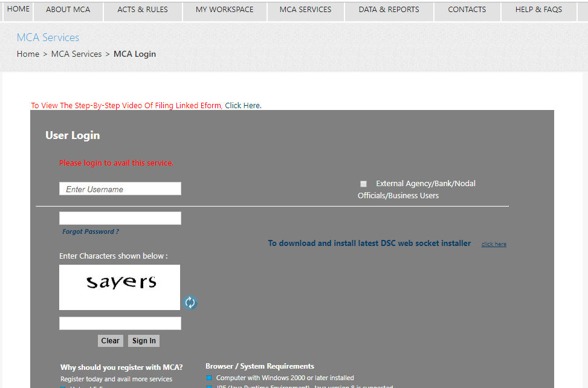588x388 pixels.
Task: Click the captcha text entry field
Action: pos(120,323)
